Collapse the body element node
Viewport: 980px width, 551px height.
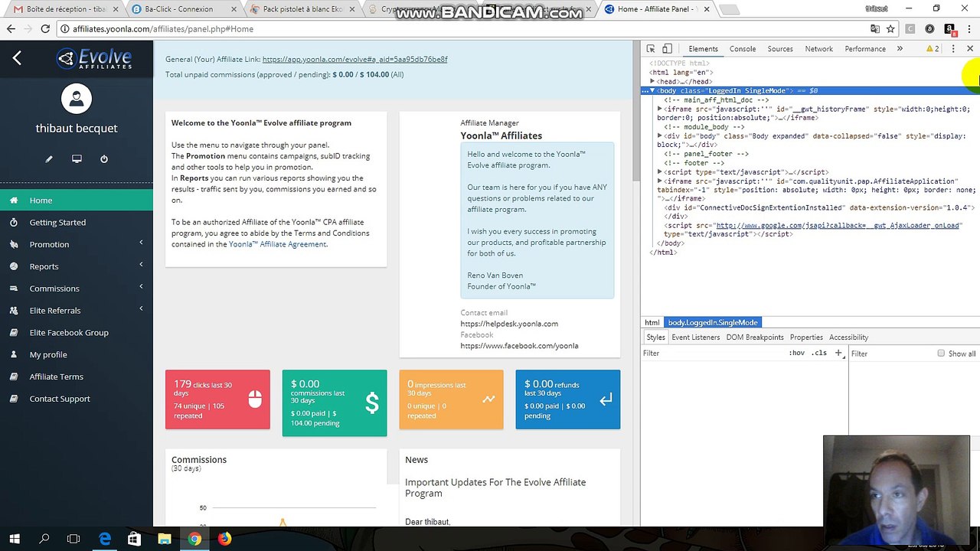click(652, 90)
